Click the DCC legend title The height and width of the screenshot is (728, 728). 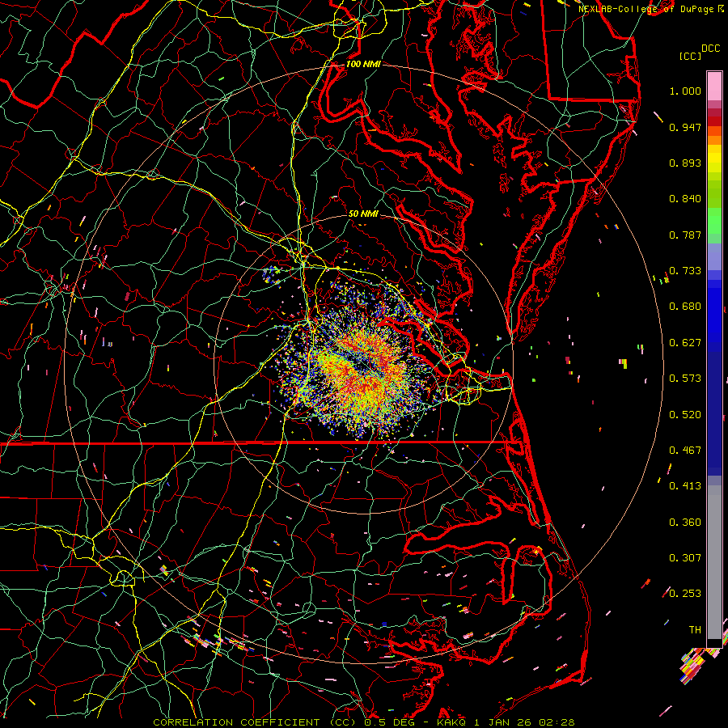[710, 49]
